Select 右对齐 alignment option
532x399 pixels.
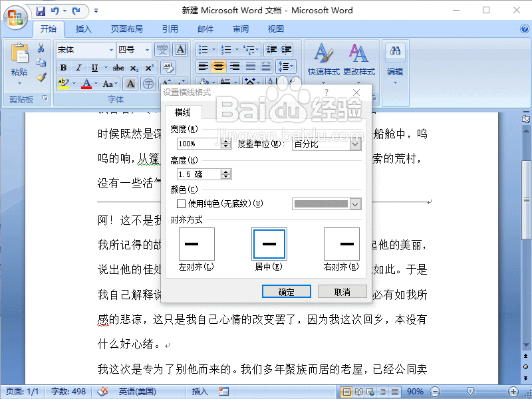pos(342,244)
